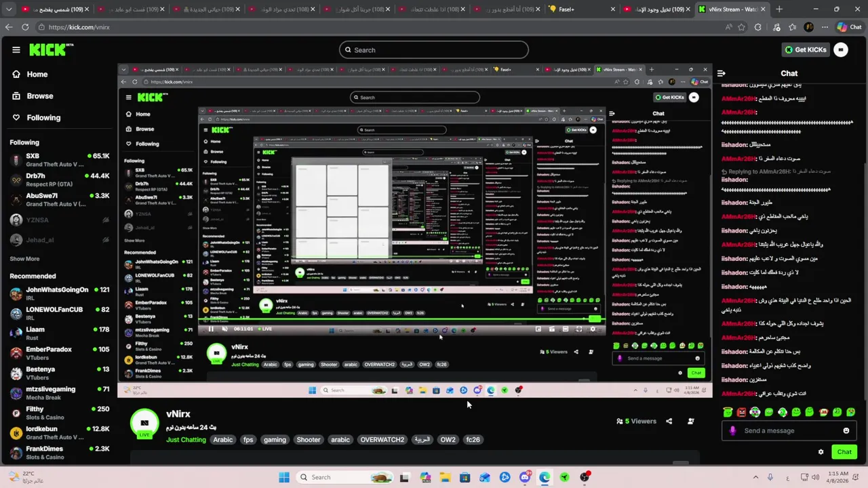Open recommended channel EmberParadox
This screenshot has height=488, width=868.
(60, 353)
